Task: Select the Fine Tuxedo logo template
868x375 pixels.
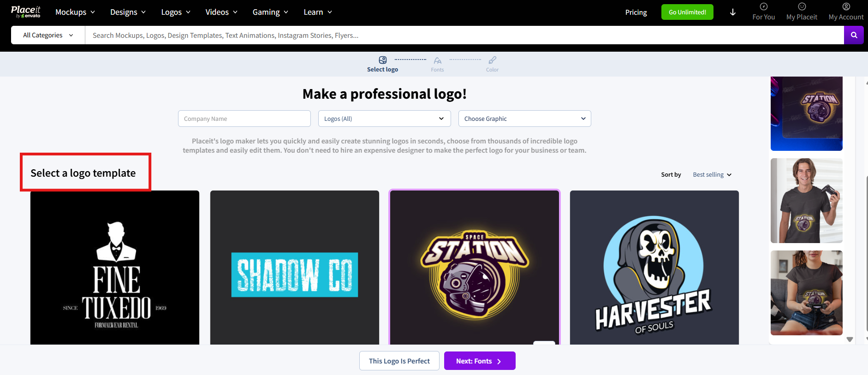Action: coord(115,268)
